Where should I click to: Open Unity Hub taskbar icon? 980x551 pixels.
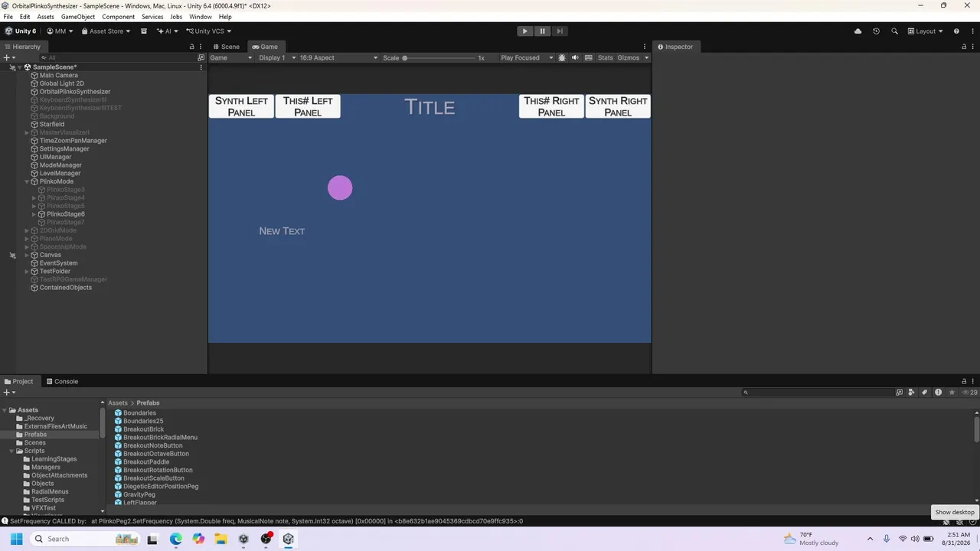pos(243,539)
